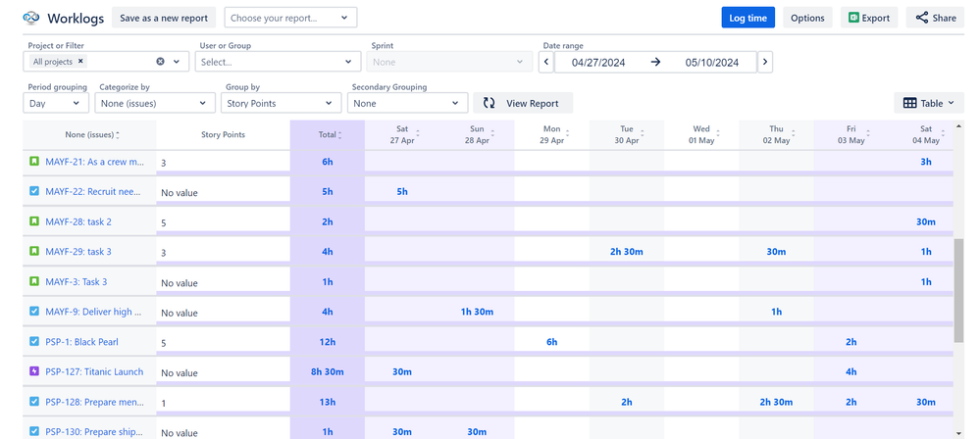
Task: Switch view using the Table menu
Action: tap(929, 103)
